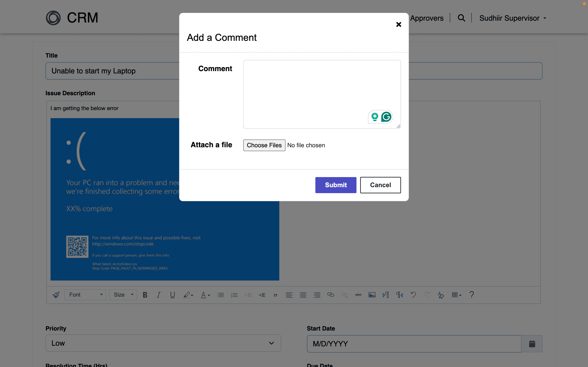
Task: Open the Approvers menu item
Action: pos(427,18)
